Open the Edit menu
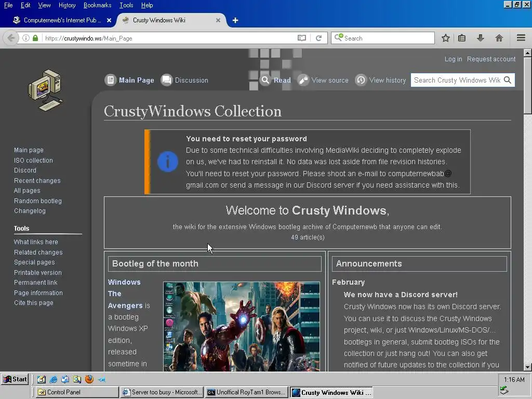 click(x=25, y=5)
